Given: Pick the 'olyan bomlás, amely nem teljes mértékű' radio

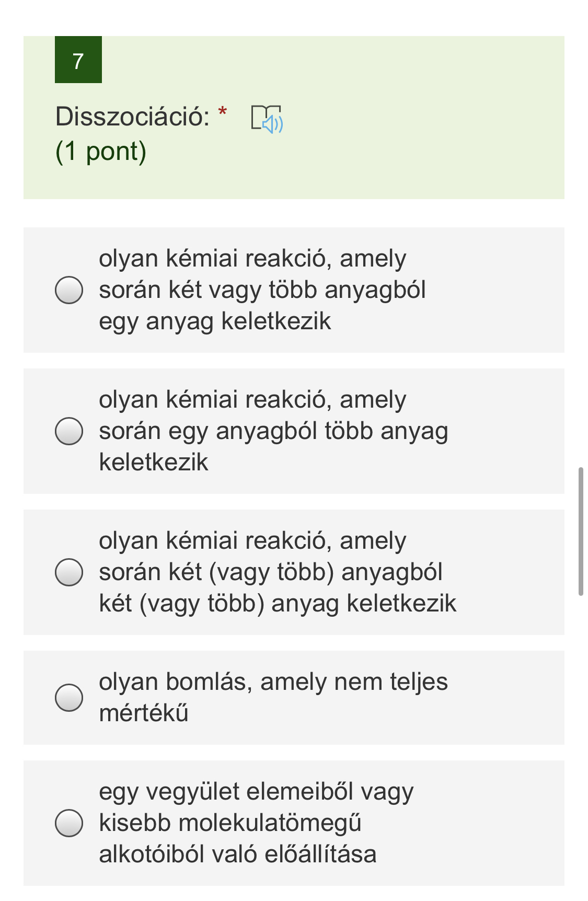Looking at the screenshot, I should click(x=69, y=698).
